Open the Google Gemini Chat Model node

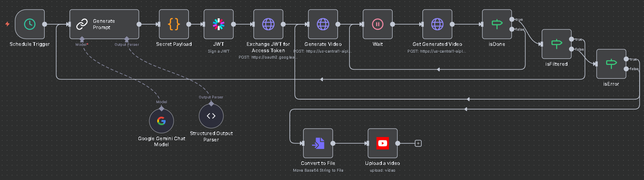(x=161, y=121)
